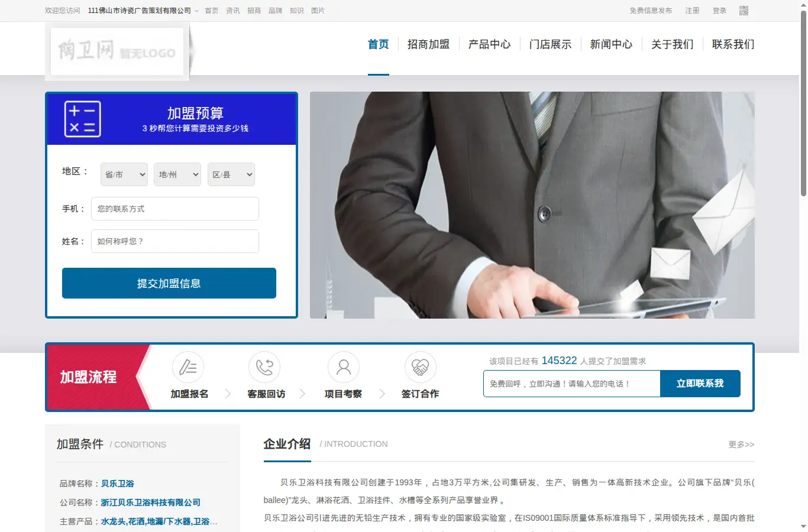Open 关于我们 navigation tab
Image resolution: width=808 pixels, height=532 pixels.
click(672, 44)
